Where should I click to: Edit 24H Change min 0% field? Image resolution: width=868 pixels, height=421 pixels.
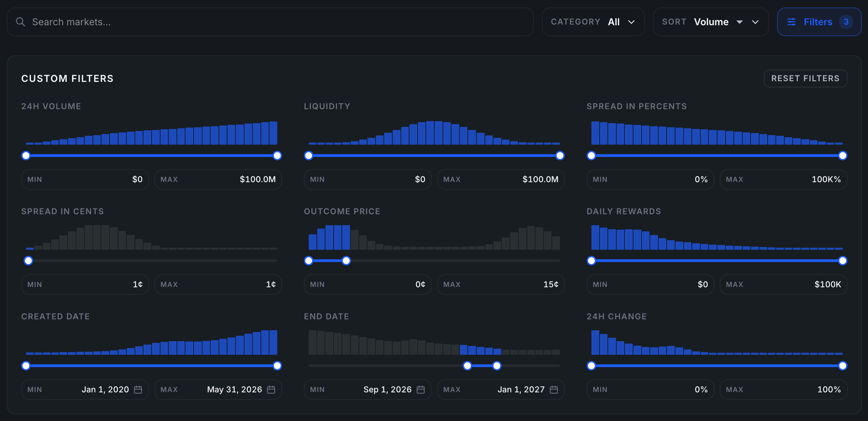point(650,390)
